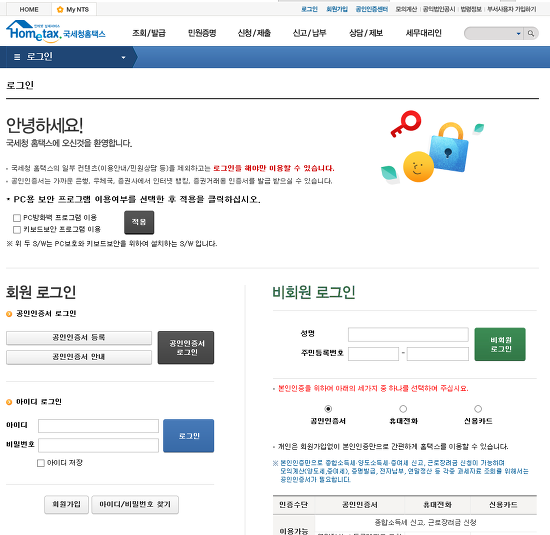Image resolution: width=550 pixels, height=535 pixels.
Task: Click the dark 적용 button
Action: [139, 222]
